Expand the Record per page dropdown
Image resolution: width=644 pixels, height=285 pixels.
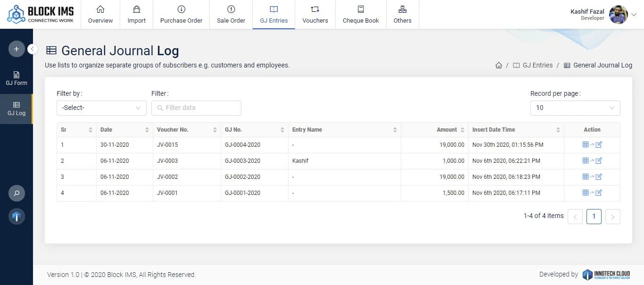(x=575, y=108)
